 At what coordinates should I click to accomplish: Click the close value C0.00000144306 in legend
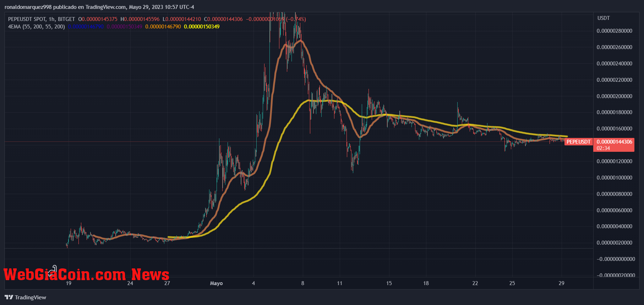pos(223,19)
